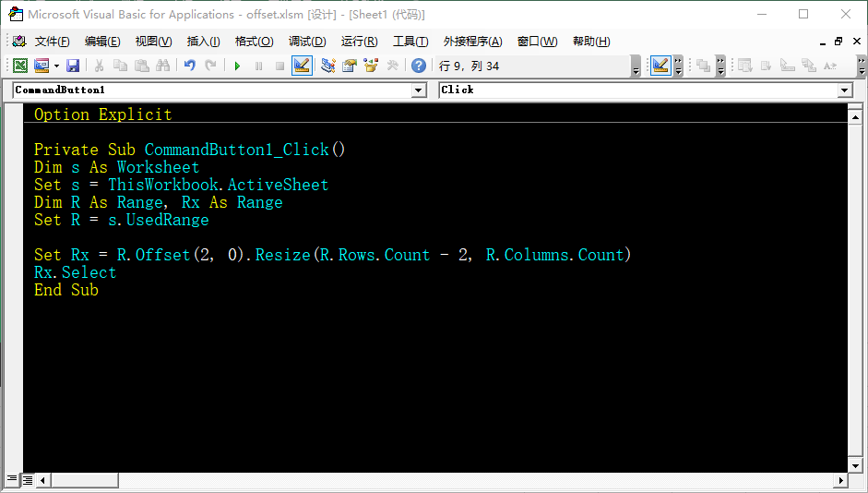This screenshot has width=868, height=493.
Task: Open the Insert UserForm dropdown arrow
Action: pos(56,66)
